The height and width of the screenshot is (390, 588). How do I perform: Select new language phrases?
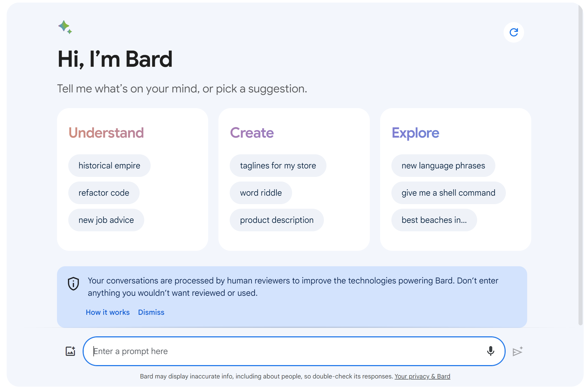click(443, 166)
